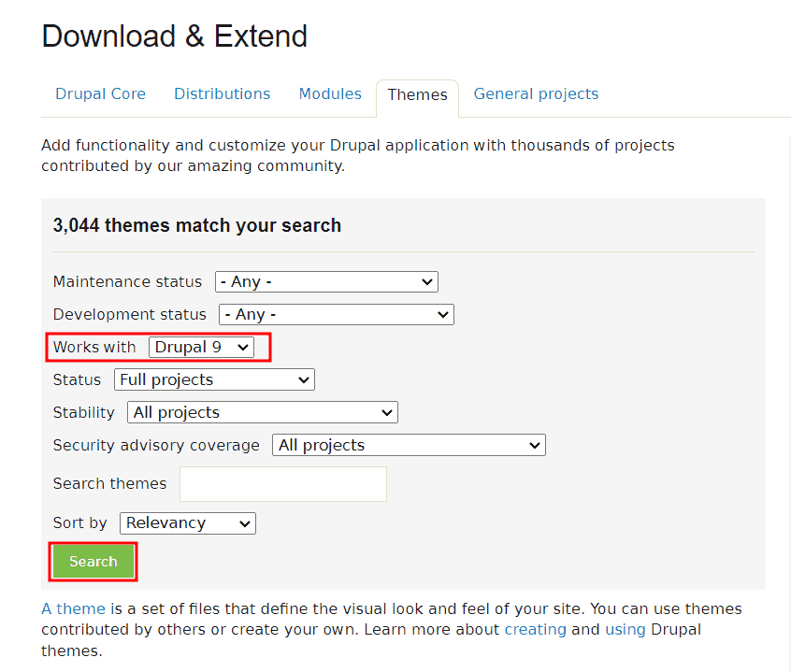Viewport: 791px width, 672px height.
Task: Change the Works with Drupal 9 dropdown
Action: (x=201, y=348)
